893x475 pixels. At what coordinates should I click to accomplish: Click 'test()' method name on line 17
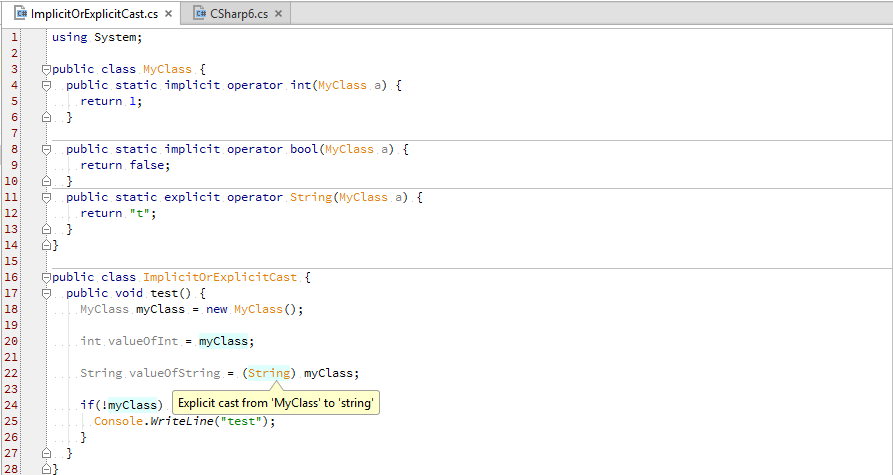171,293
